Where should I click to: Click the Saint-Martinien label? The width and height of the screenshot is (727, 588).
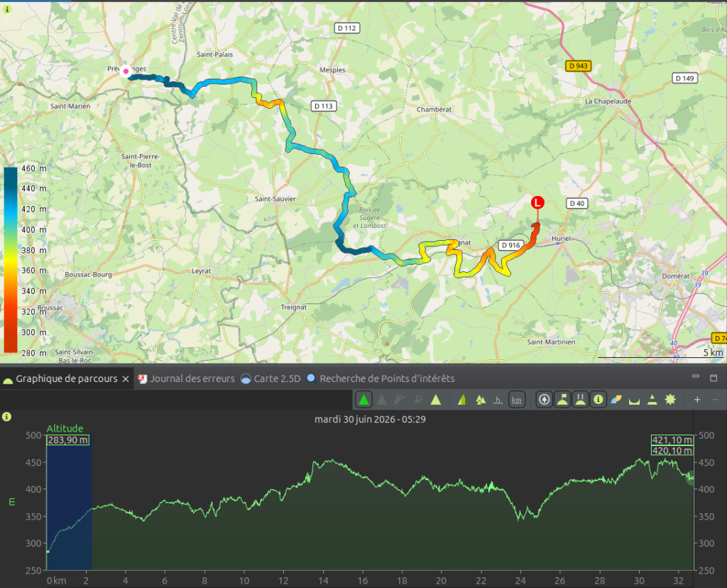[x=551, y=342]
